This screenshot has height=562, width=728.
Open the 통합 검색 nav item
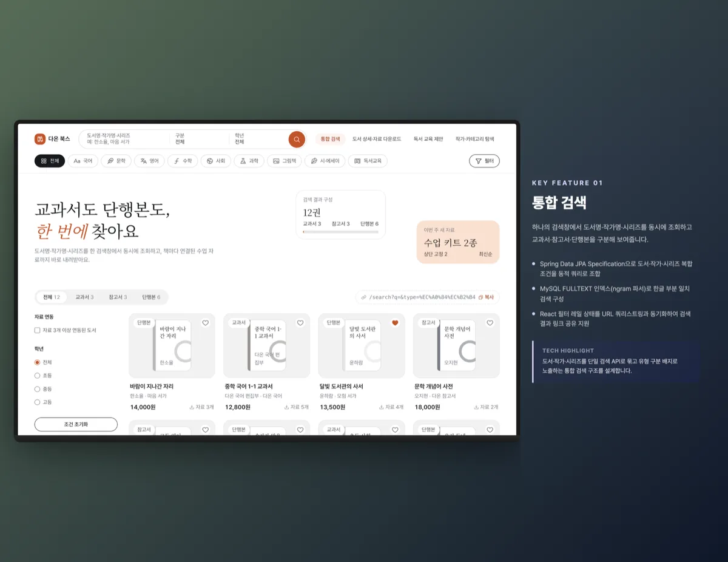point(331,139)
